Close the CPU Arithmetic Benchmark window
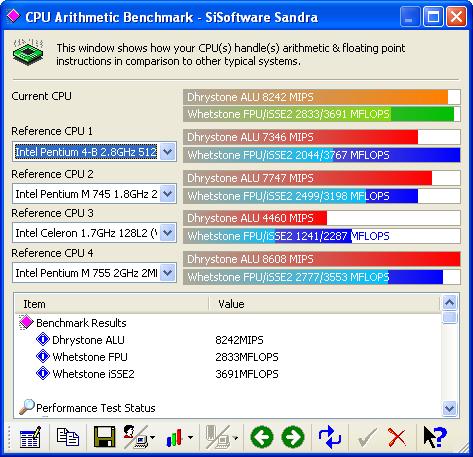 [456, 16]
